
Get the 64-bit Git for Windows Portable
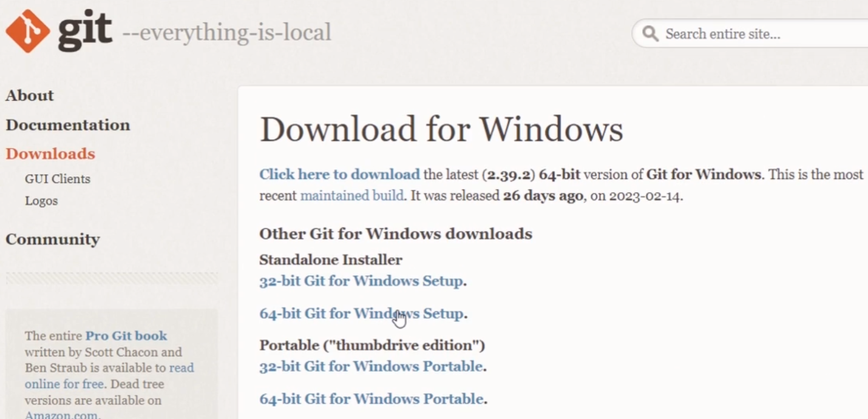[371, 399]
